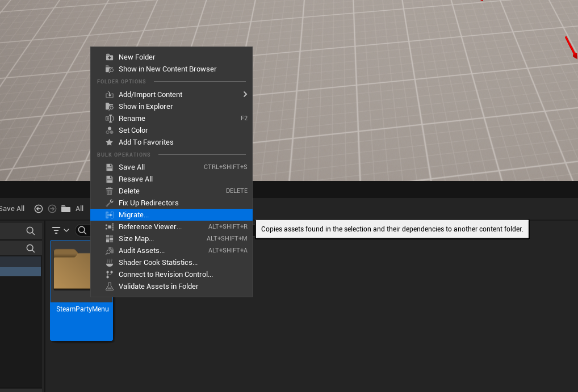Click the New Folder icon in context menu
This screenshot has width=578, height=392.
tap(110, 57)
